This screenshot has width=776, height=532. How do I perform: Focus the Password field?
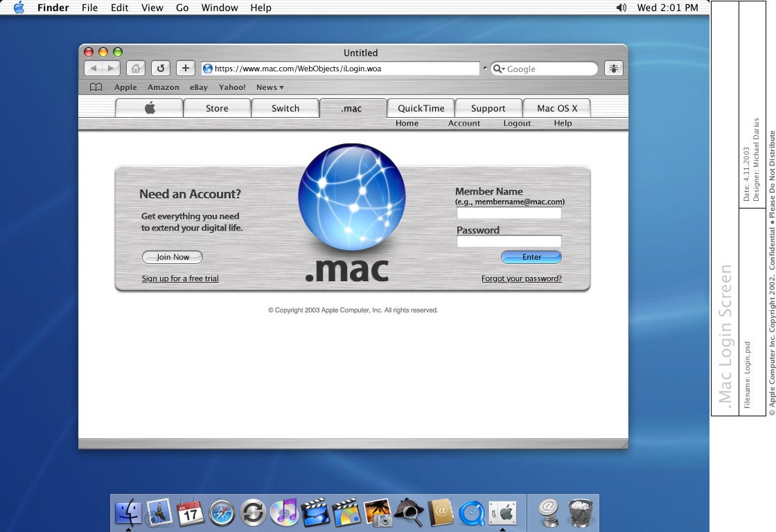(509, 241)
